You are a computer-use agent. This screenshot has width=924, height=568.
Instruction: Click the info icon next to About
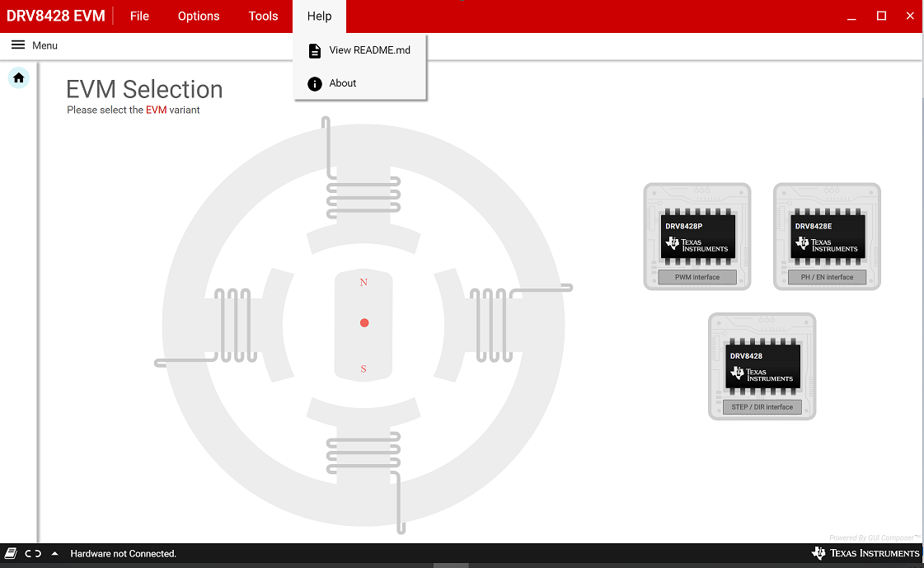[x=314, y=82]
